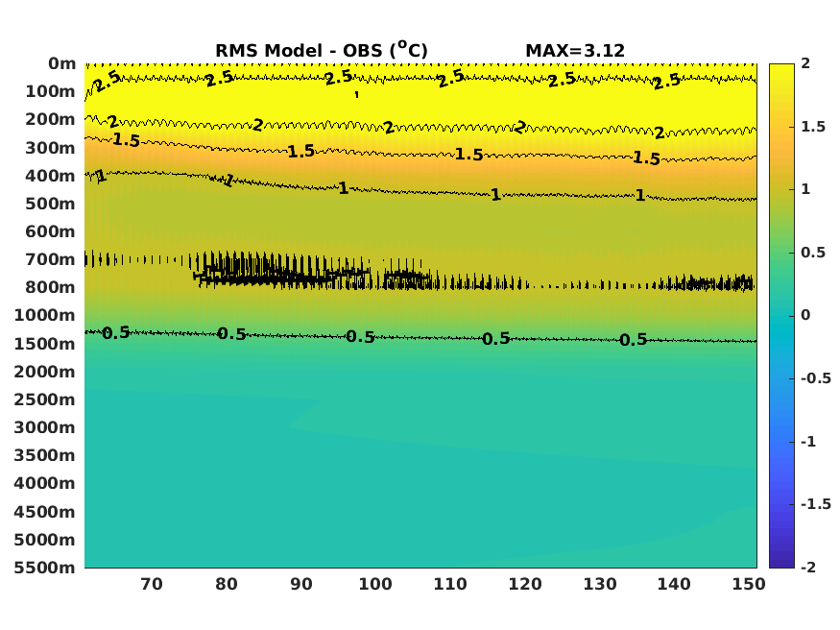Select the colorbar tick label '1.5'
Screen dimensions: 840x630
tap(813, 127)
